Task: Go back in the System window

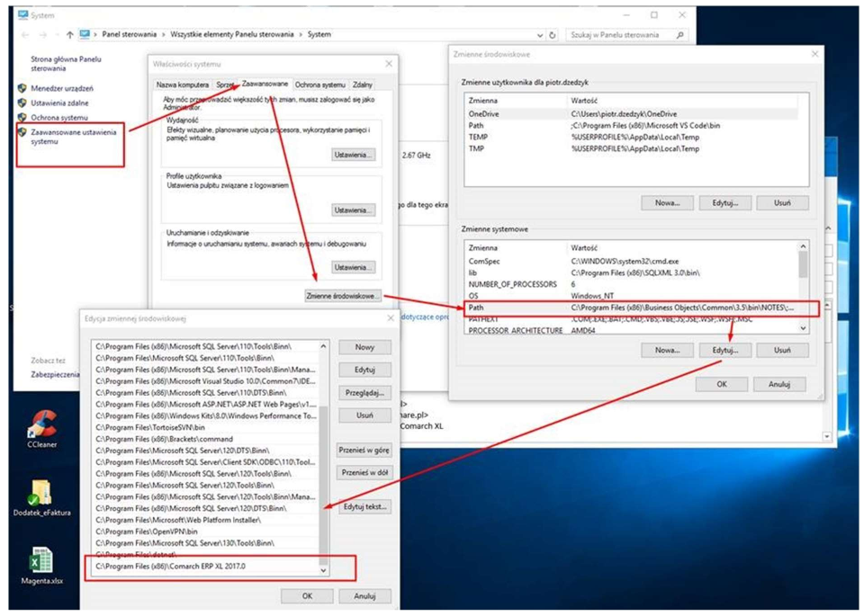Action: click(25, 35)
